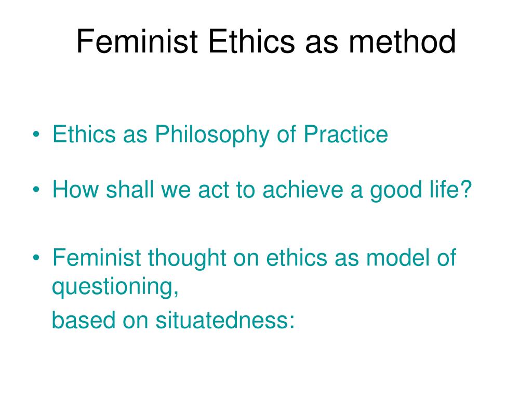Select the word 'method' in the title
Screen dimensions: 532x399
click(403, 42)
